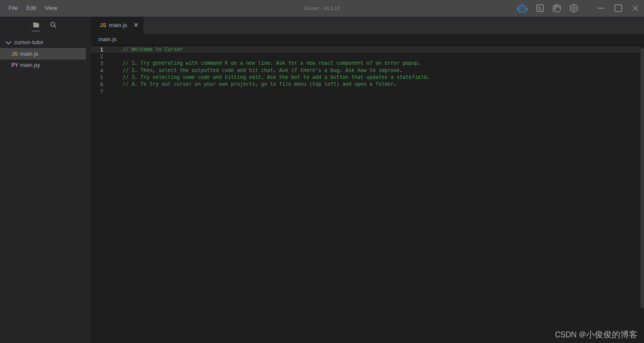This screenshot has height=343, width=644.
Task: Open the Edit menu
Action: coord(31,8)
